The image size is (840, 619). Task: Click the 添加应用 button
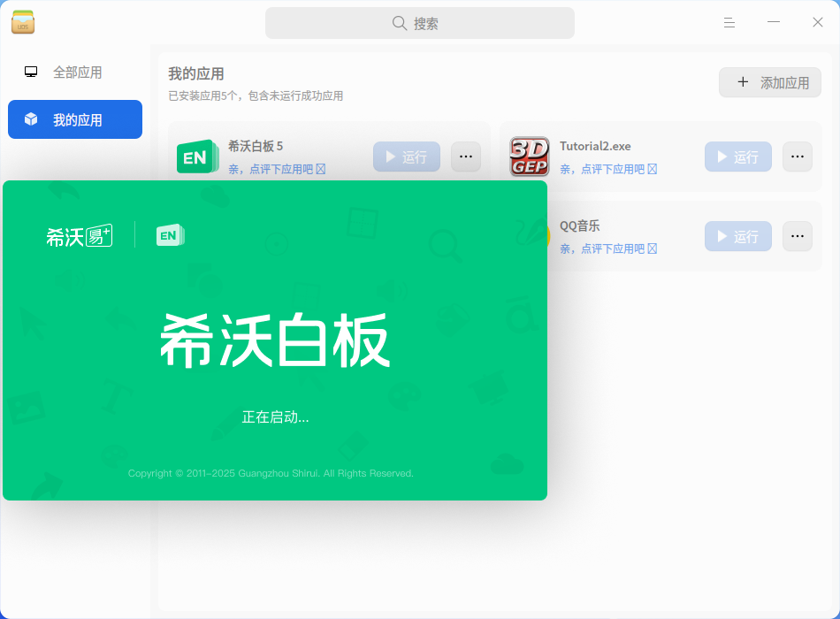[770, 82]
